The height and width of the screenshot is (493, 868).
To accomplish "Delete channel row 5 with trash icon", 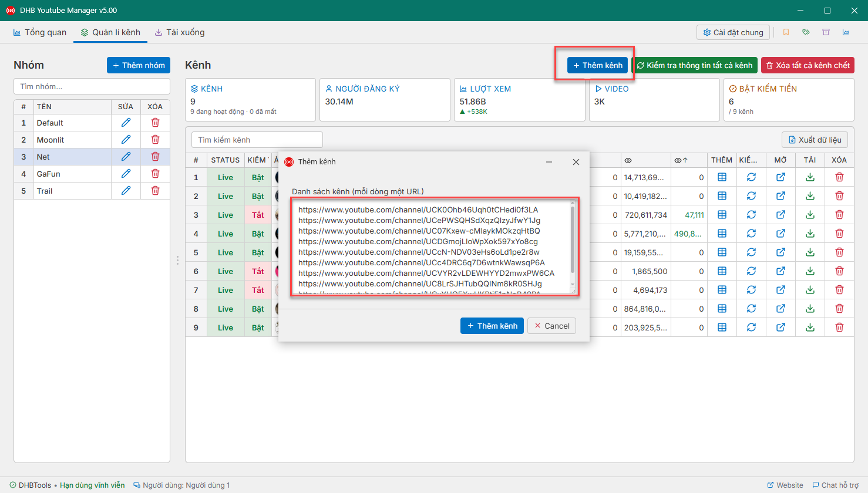I will 839,252.
